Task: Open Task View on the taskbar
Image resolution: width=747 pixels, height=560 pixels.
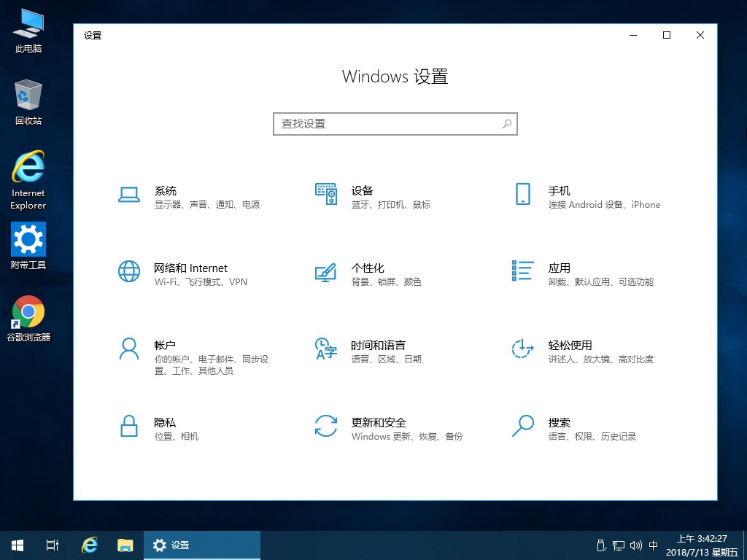Action: (53, 545)
